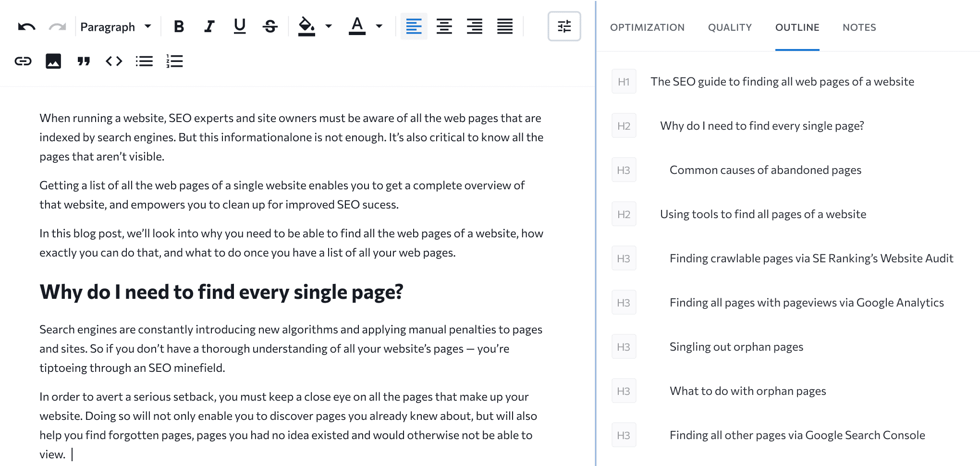Insert a link with the chain icon
The height and width of the screenshot is (466, 980).
click(x=23, y=61)
